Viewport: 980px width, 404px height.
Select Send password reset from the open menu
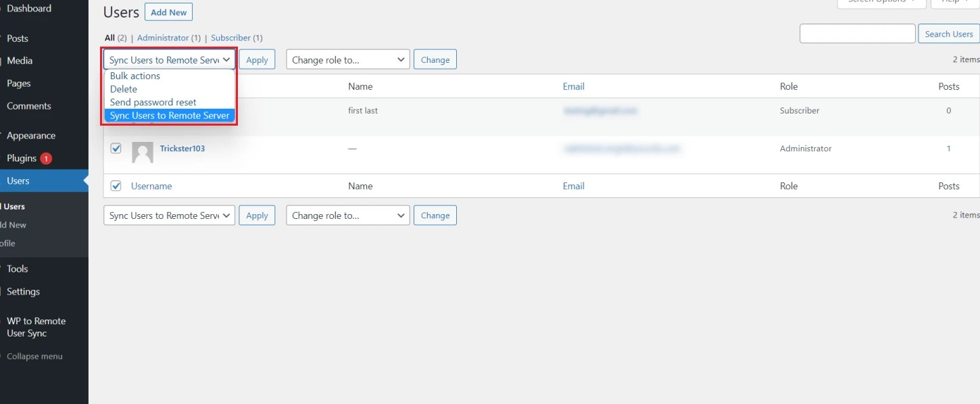pos(153,101)
